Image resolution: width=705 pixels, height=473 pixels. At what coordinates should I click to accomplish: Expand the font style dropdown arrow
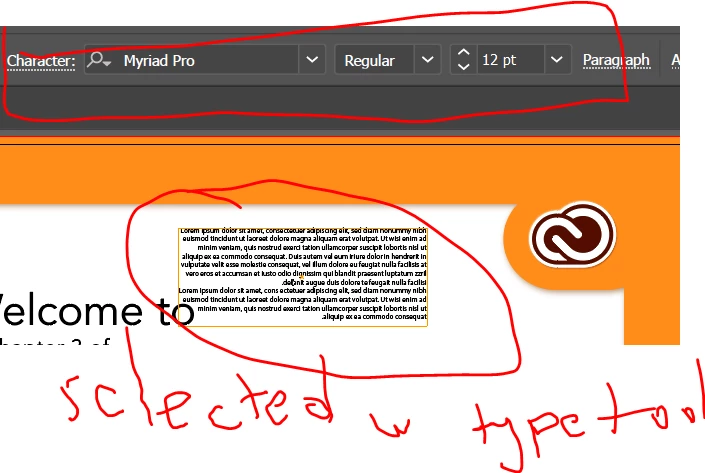428,60
